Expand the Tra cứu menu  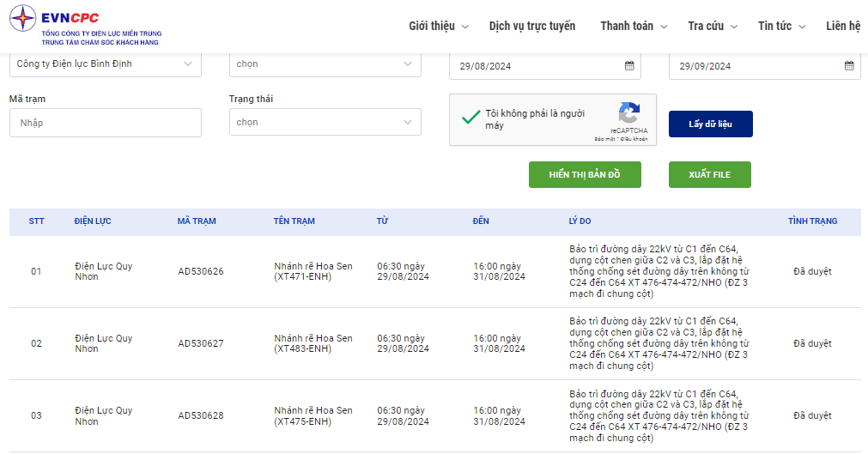click(x=712, y=26)
